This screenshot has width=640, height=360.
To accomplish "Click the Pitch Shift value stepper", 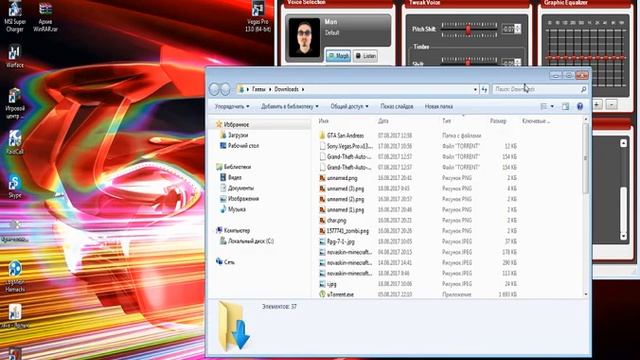I will (x=518, y=29).
